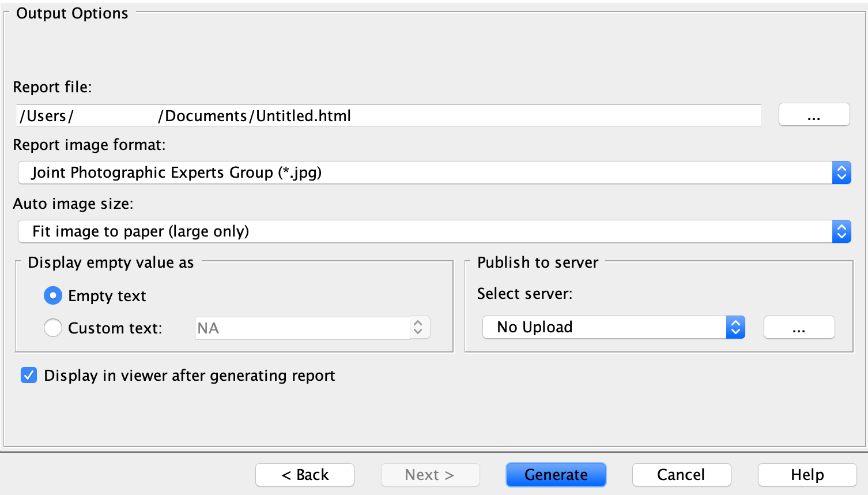Open the No Upload server dropdown
The width and height of the screenshot is (868, 495).
click(604, 327)
